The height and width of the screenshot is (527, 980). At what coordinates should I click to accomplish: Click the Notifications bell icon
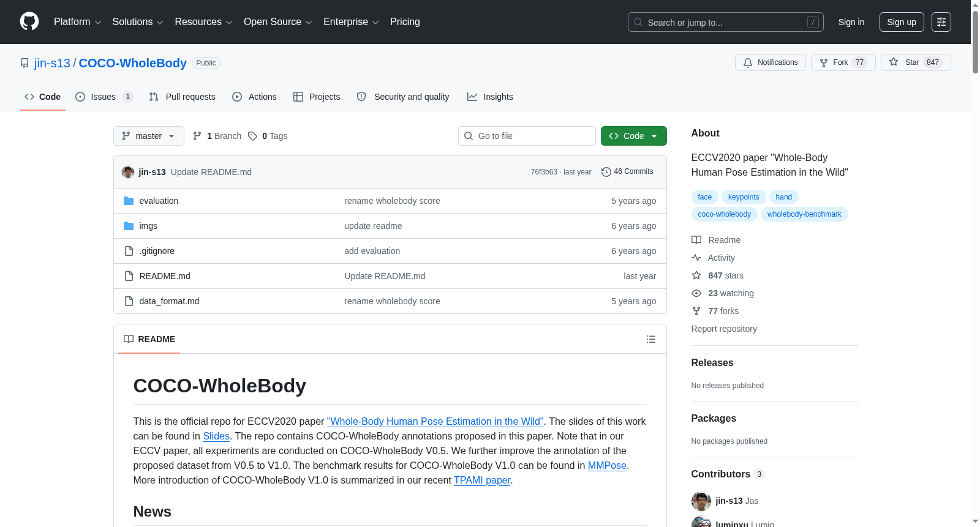pyautogui.click(x=748, y=62)
